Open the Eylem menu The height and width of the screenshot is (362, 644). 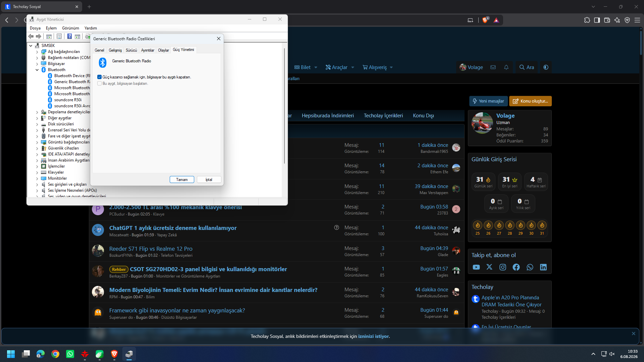51,28
